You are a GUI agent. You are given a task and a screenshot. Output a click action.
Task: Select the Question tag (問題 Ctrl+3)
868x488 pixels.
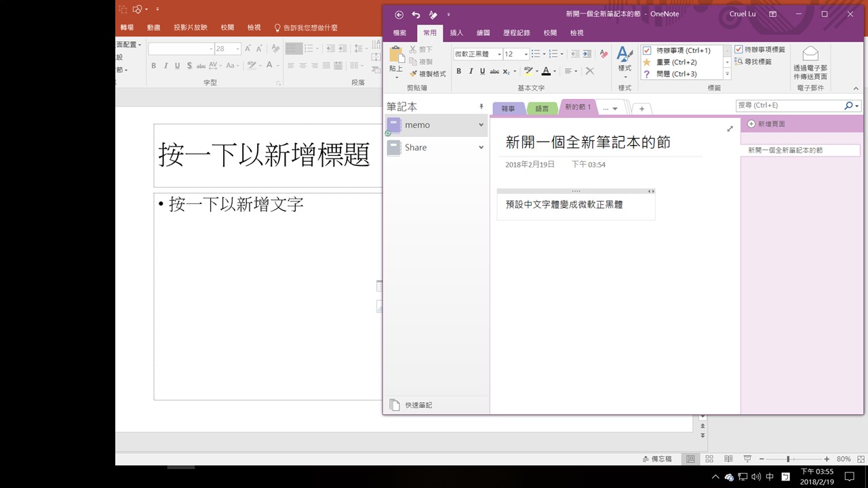coord(682,74)
